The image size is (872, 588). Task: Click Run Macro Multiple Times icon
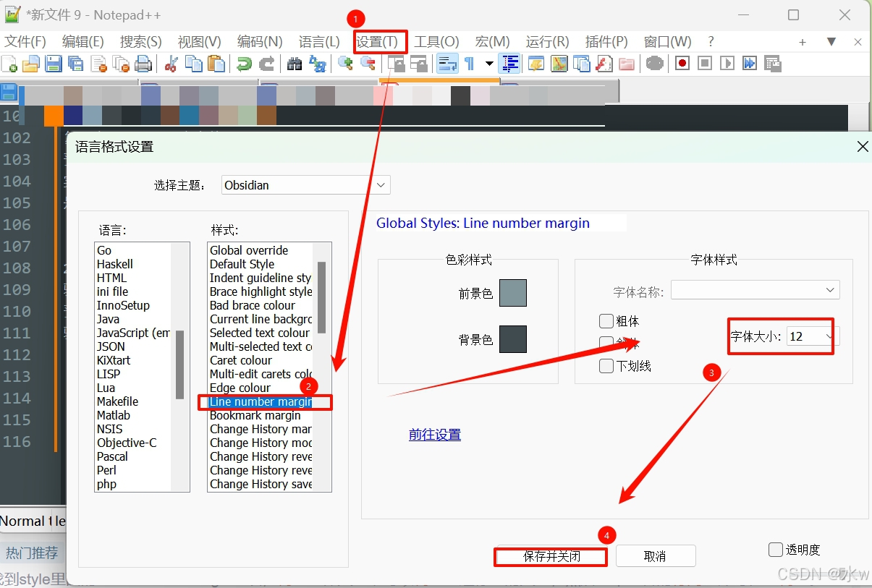tap(750, 64)
